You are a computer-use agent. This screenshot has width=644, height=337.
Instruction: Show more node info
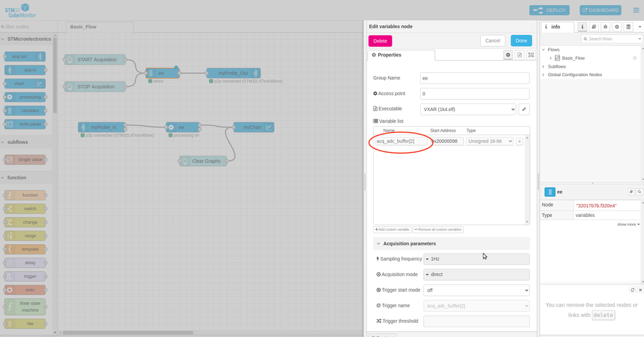[628, 225]
